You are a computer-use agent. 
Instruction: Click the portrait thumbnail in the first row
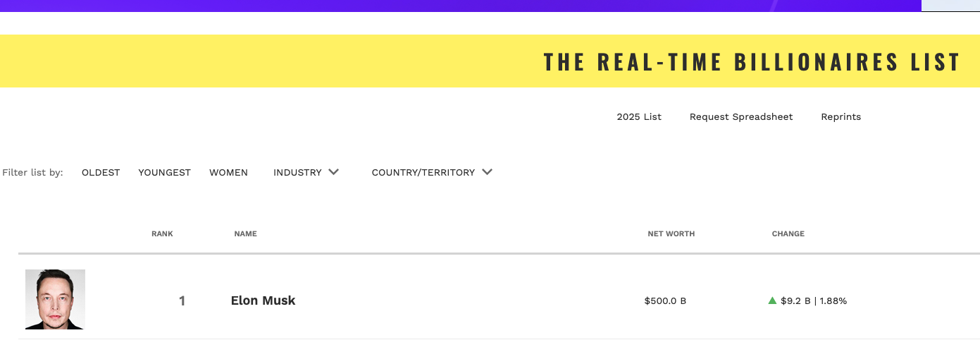click(55, 299)
